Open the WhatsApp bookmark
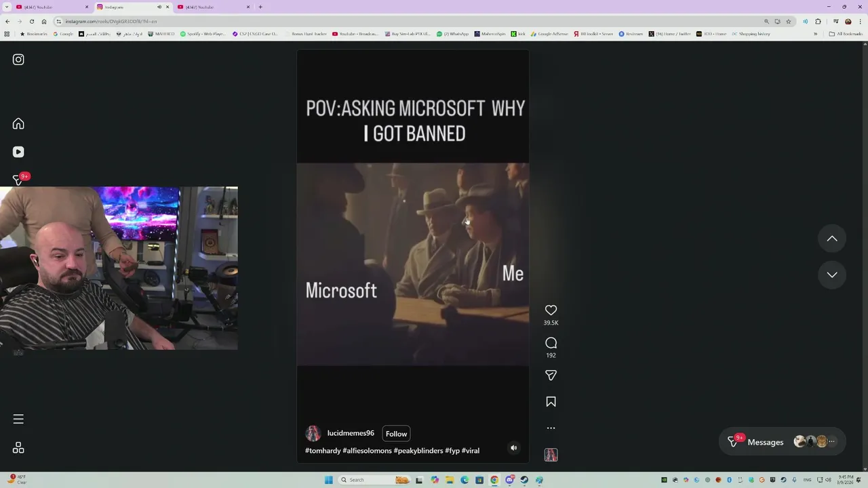 point(453,34)
